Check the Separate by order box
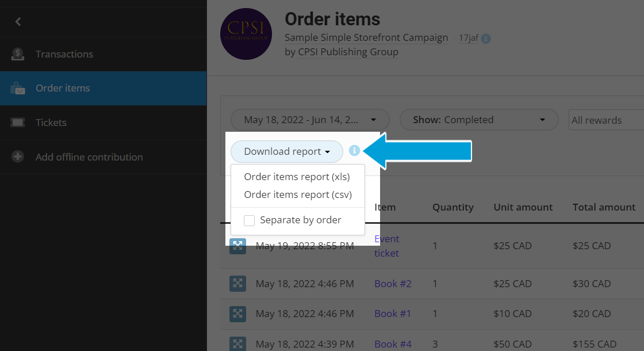The height and width of the screenshot is (351, 644). click(250, 221)
